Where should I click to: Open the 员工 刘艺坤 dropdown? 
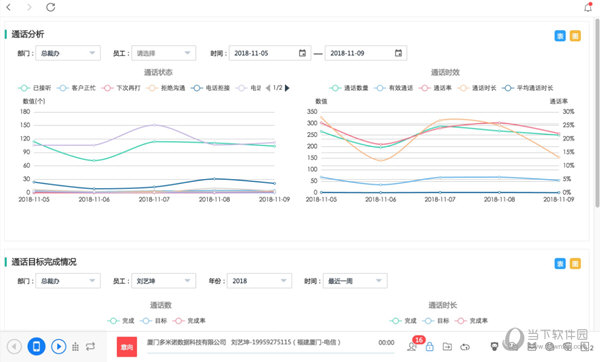coord(163,281)
